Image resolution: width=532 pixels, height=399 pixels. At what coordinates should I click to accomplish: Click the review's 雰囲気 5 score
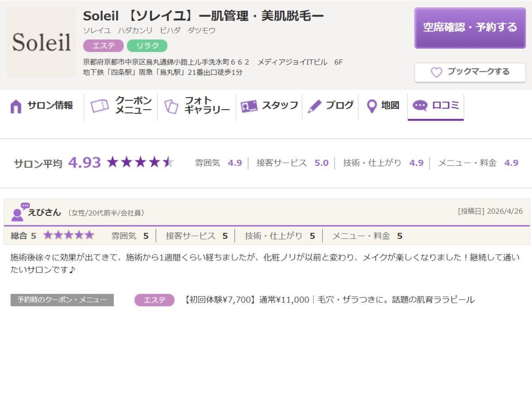tap(130, 236)
